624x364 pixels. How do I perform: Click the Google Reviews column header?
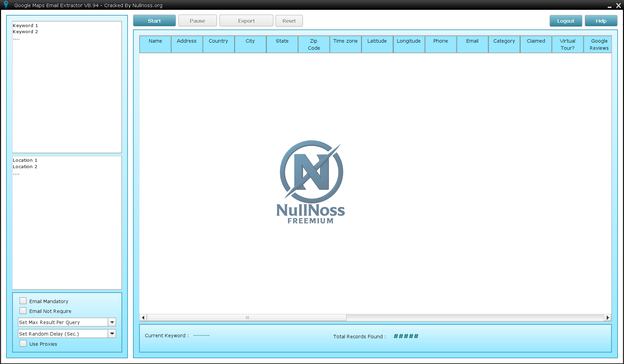599,44
